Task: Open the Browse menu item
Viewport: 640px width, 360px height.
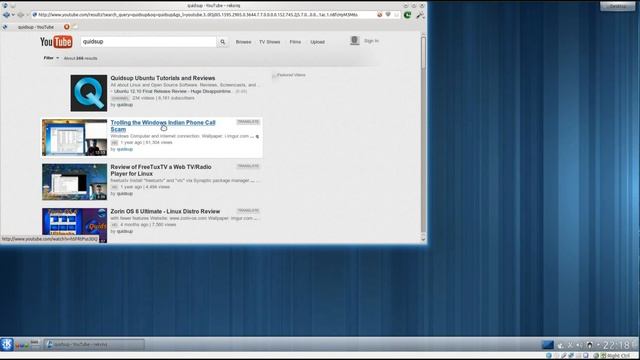Action: 243,42
